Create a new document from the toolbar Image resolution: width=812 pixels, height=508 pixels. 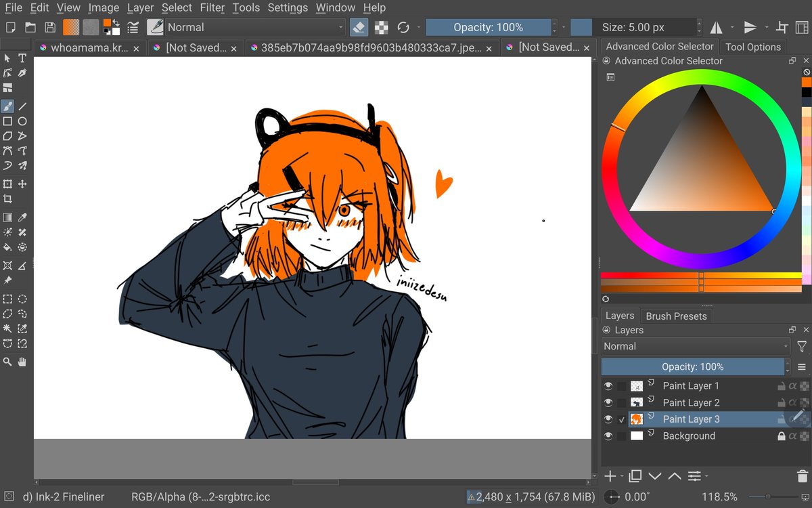pos(10,27)
